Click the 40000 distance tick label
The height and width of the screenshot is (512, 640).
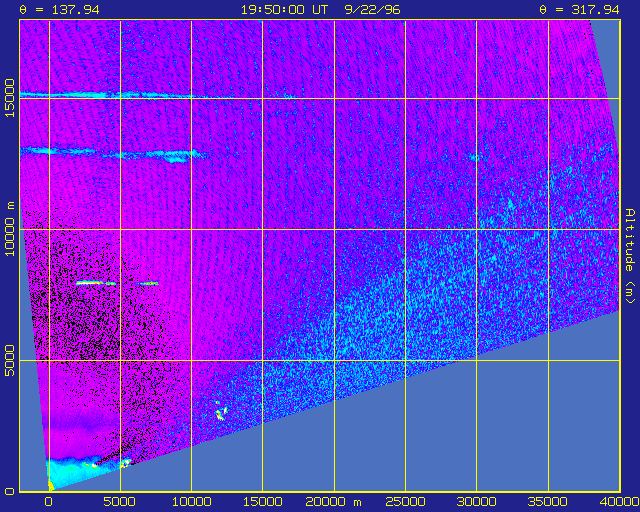(x=619, y=502)
